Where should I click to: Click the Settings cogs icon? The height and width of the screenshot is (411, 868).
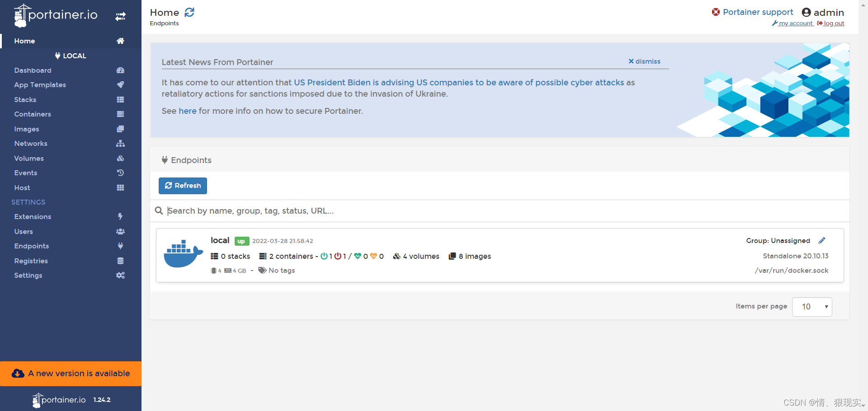click(x=120, y=276)
